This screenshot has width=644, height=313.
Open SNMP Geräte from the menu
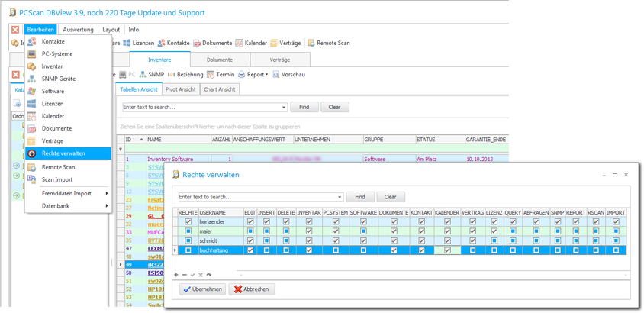coord(68,79)
